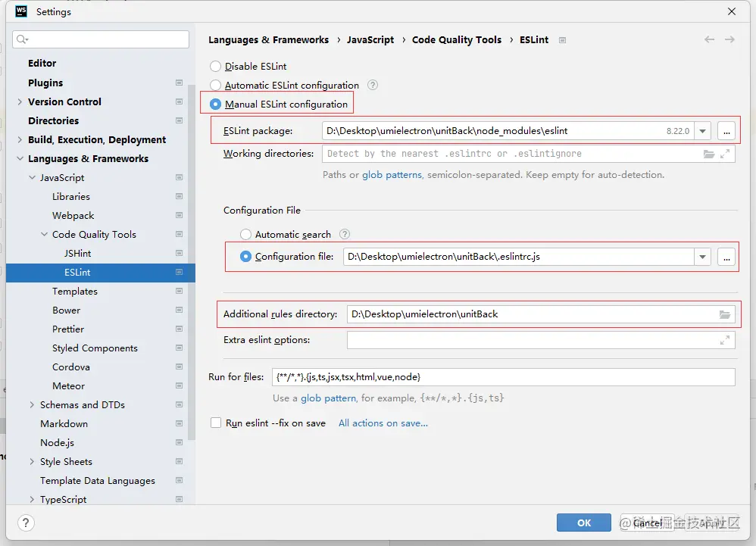Click the project-level icon beside Templates
The image size is (756, 546).
(x=179, y=291)
